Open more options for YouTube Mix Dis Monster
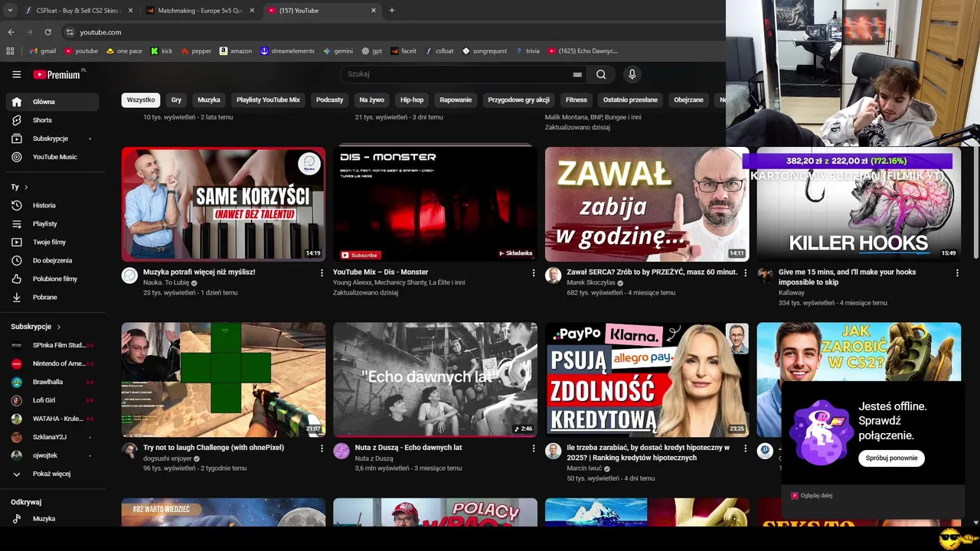The height and width of the screenshot is (551, 980). click(x=534, y=272)
